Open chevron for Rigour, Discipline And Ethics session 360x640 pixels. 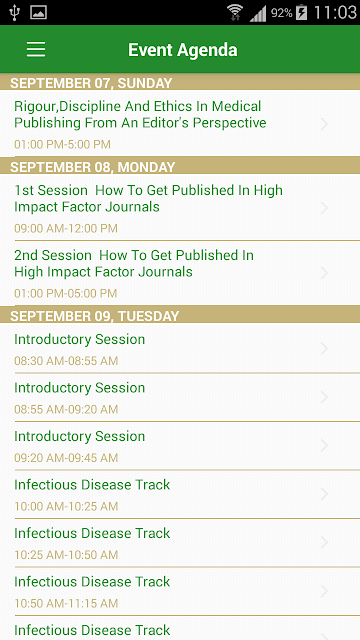pyautogui.click(x=325, y=124)
